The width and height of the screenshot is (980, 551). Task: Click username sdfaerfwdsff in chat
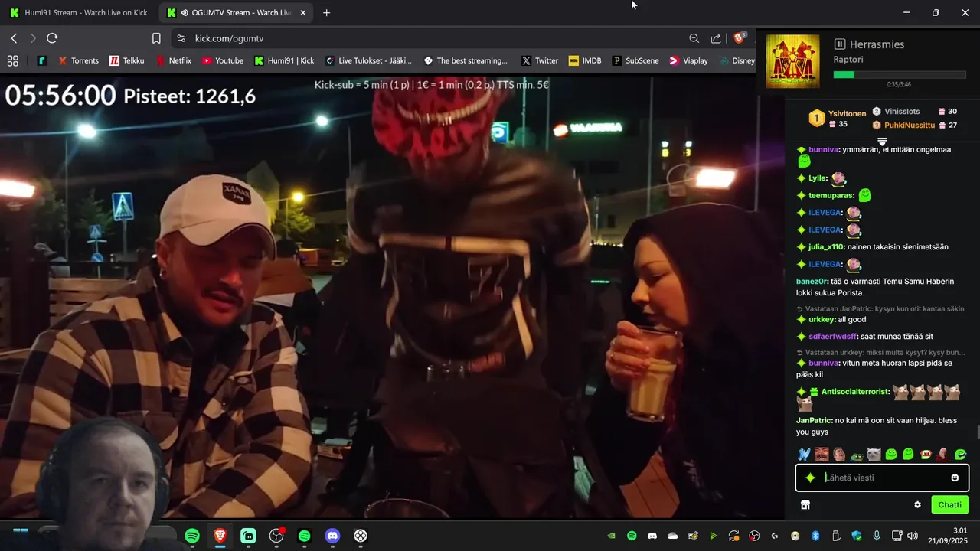(x=833, y=337)
